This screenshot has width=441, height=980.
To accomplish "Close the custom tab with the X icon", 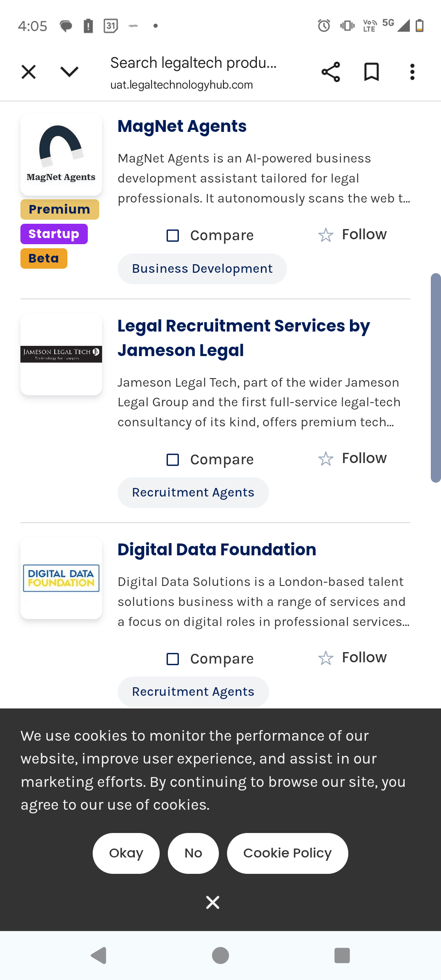I will point(29,72).
